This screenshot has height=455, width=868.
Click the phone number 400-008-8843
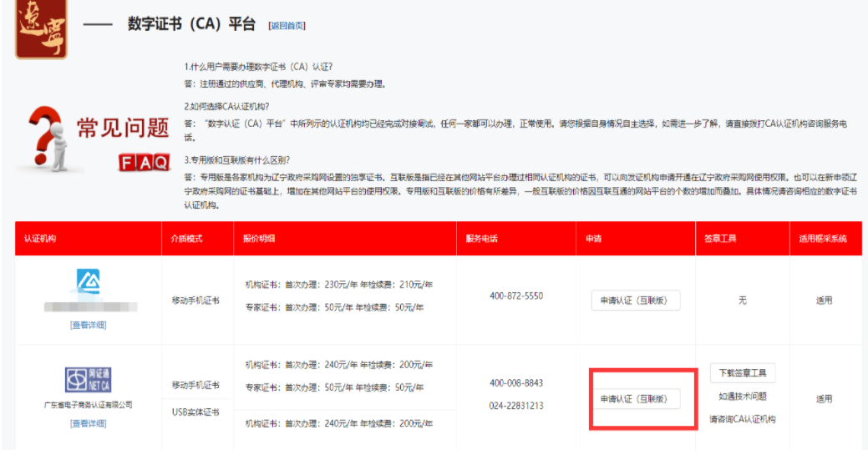515,383
